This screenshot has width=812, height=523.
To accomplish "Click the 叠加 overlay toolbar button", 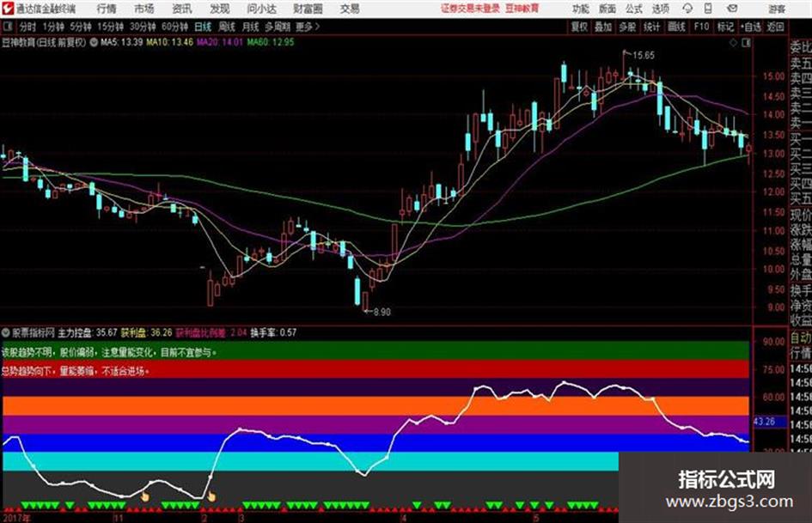I will (x=603, y=27).
